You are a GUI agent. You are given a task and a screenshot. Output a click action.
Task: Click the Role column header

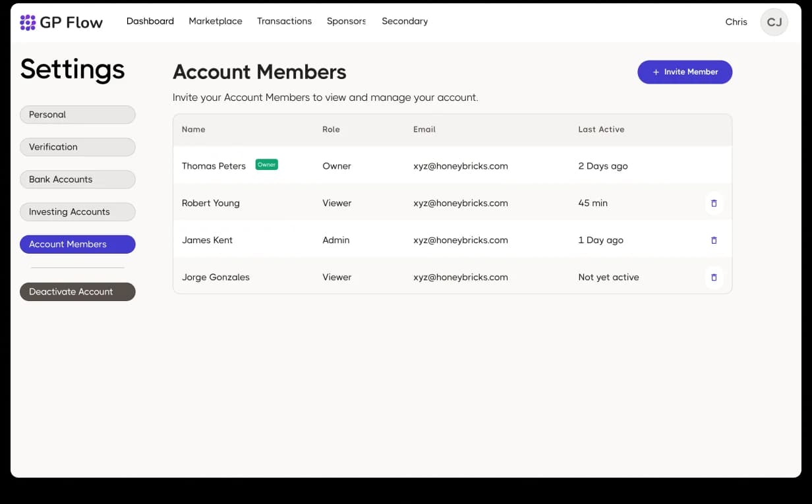point(331,129)
